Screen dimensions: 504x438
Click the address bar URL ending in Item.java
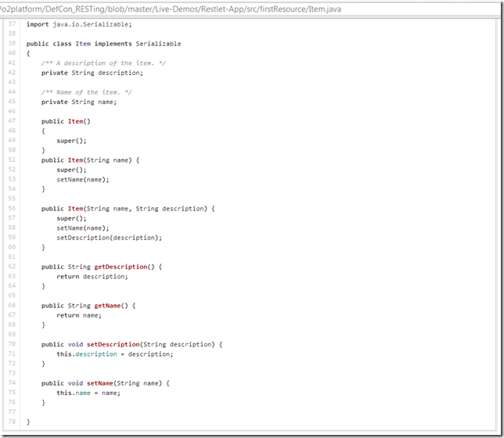pos(171,9)
